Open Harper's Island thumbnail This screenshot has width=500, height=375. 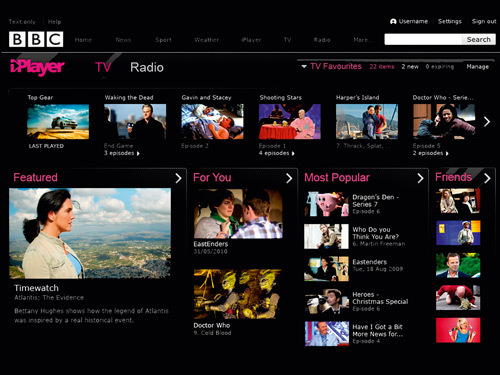click(x=367, y=122)
